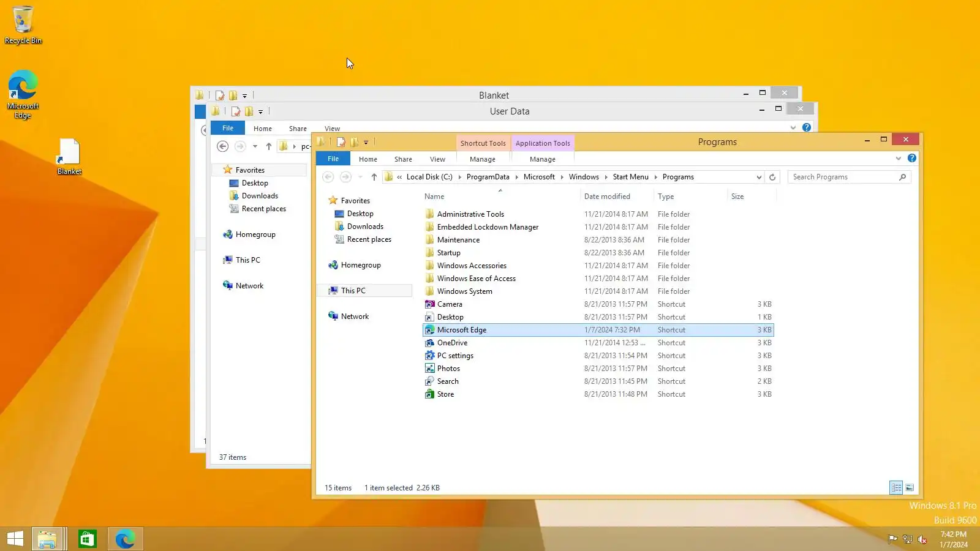Sort files by the Size column

tap(752, 197)
